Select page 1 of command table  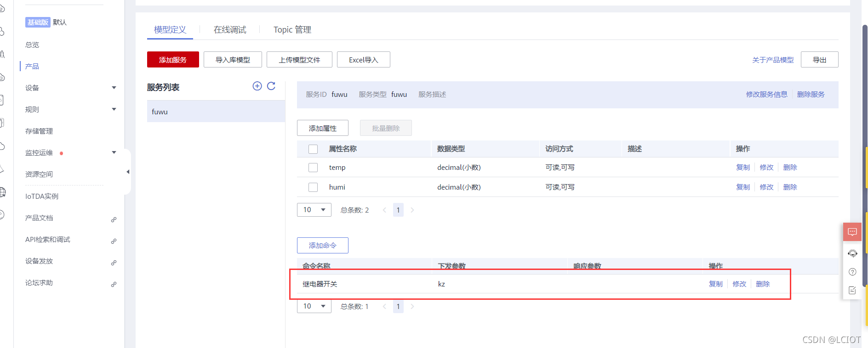point(398,306)
